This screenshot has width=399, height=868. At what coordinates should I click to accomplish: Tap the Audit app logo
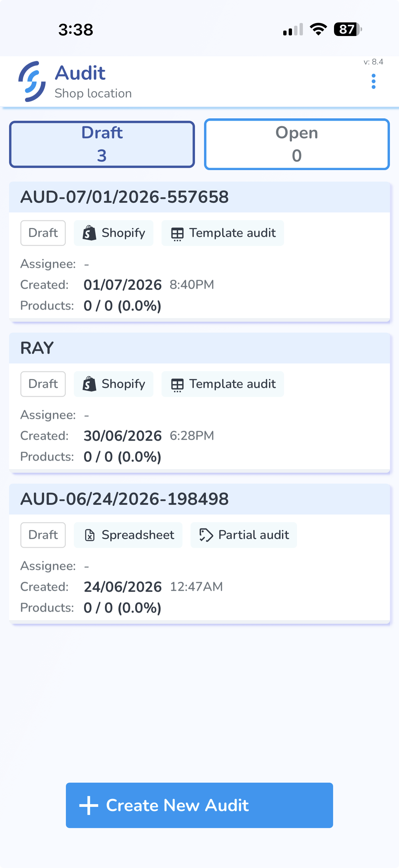tap(32, 81)
